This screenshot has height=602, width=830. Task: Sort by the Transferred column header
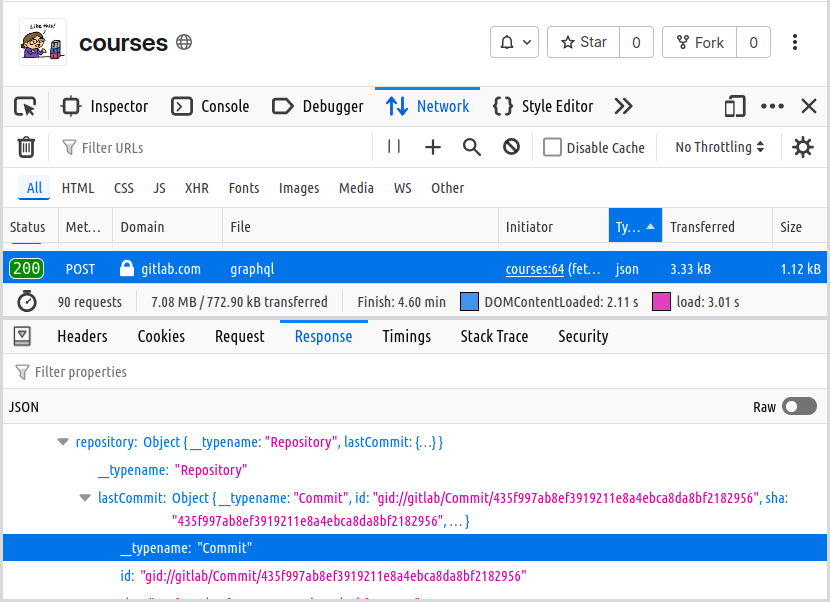tap(717, 227)
